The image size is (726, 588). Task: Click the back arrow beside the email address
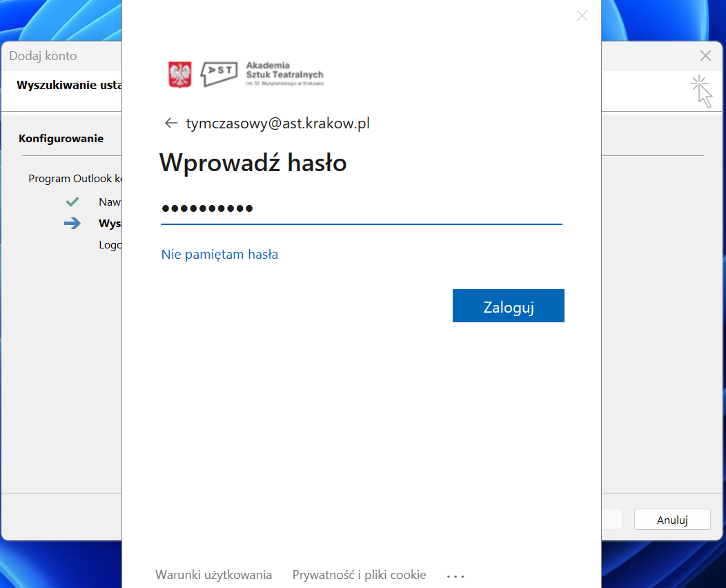coord(171,123)
